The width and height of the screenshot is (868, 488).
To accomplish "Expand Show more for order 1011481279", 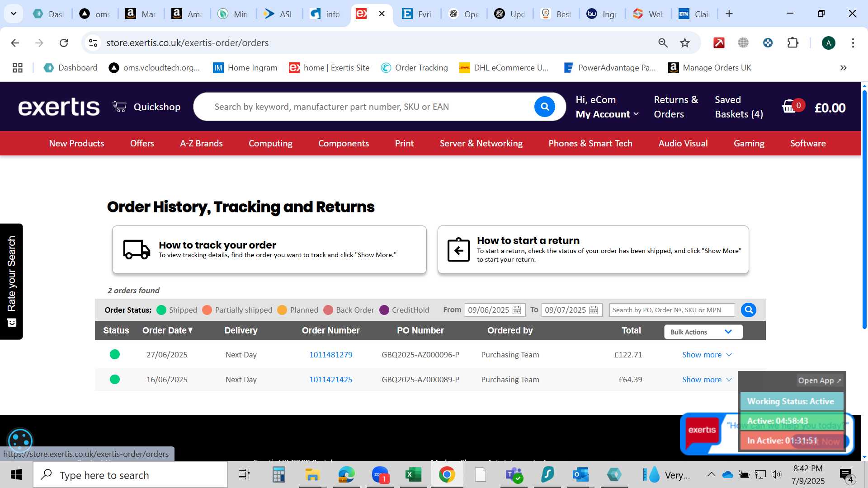I will 707,355.
